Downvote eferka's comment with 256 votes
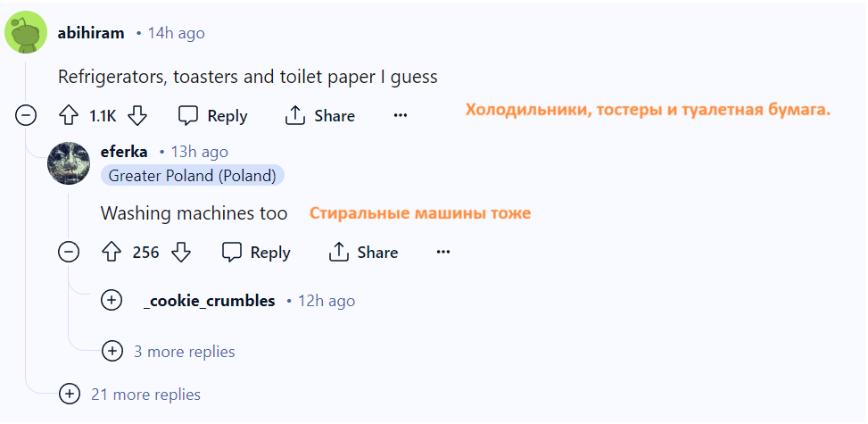 point(180,252)
